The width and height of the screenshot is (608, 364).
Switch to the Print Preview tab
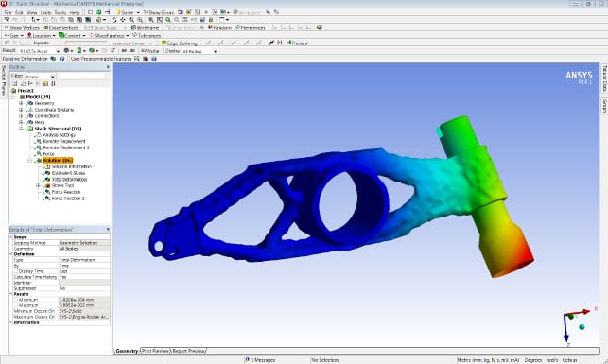[155, 351]
